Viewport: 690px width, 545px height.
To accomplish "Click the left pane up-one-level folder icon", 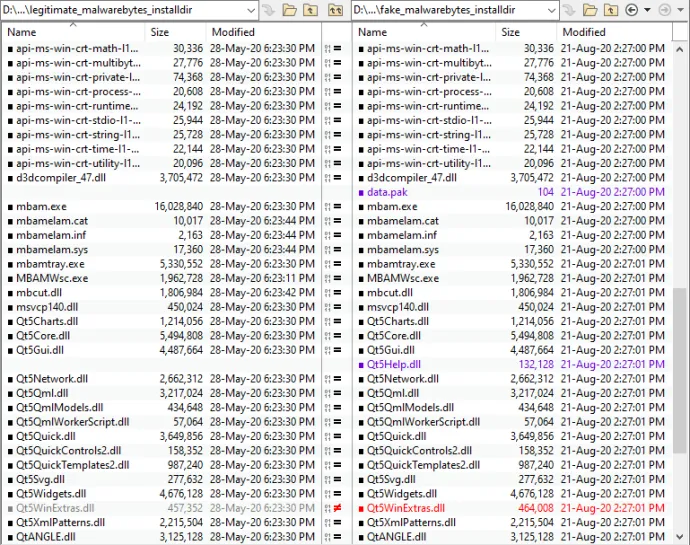I will tap(310, 10).
